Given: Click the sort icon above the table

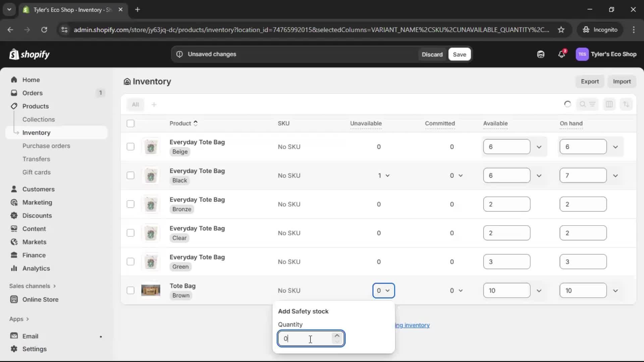Looking at the screenshot, I should [627, 104].
